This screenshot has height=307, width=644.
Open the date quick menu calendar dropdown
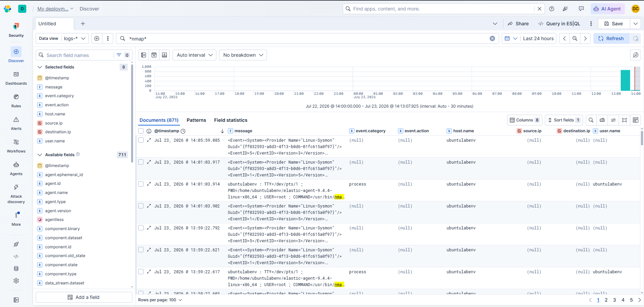pos(511,38)
